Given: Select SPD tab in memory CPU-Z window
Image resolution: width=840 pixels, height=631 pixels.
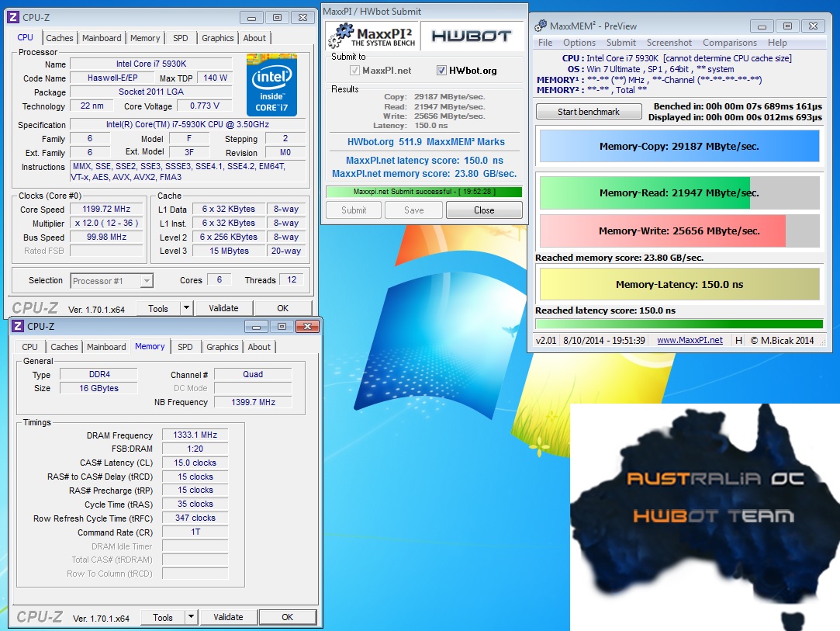Looking at the screenshot, I should (185, 347).
